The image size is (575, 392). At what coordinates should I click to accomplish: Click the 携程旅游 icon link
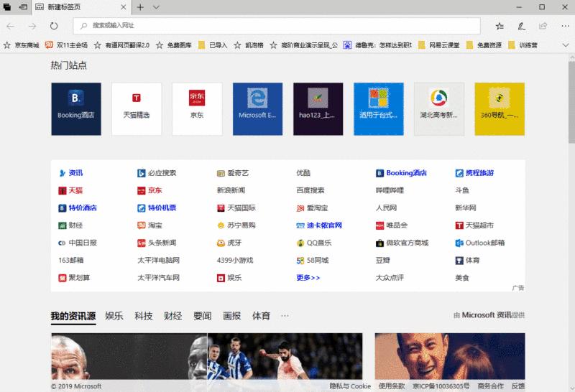tap(474, 173)
